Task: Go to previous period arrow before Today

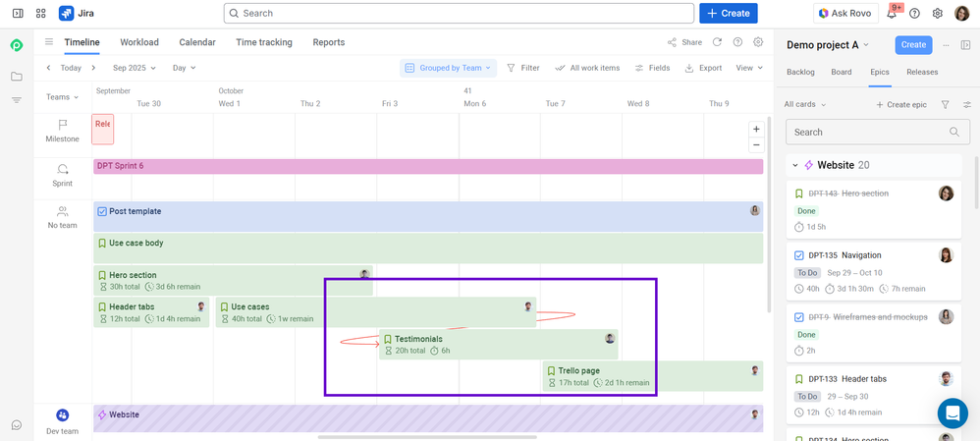Action: 49,68
